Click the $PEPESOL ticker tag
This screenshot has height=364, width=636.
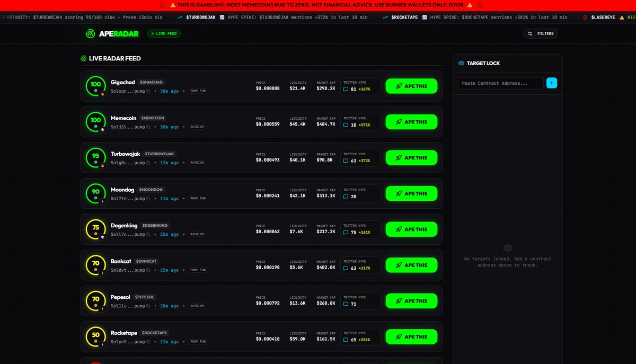(x=144, y=297)
